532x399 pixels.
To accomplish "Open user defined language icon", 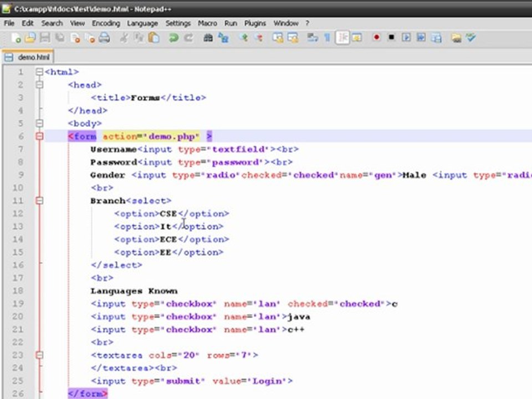I will [356, 38].
